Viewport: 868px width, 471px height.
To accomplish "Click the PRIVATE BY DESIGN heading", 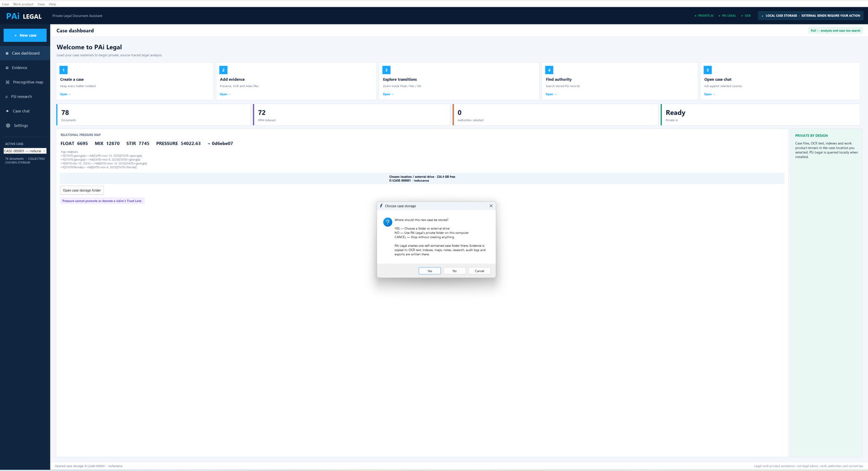I will (x=812, y=136).
